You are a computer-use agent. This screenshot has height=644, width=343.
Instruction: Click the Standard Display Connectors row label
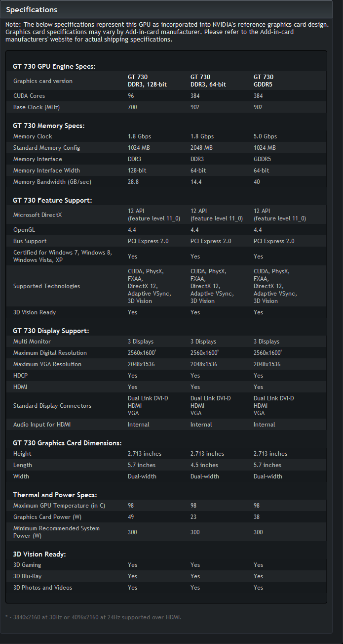(52, 406)
